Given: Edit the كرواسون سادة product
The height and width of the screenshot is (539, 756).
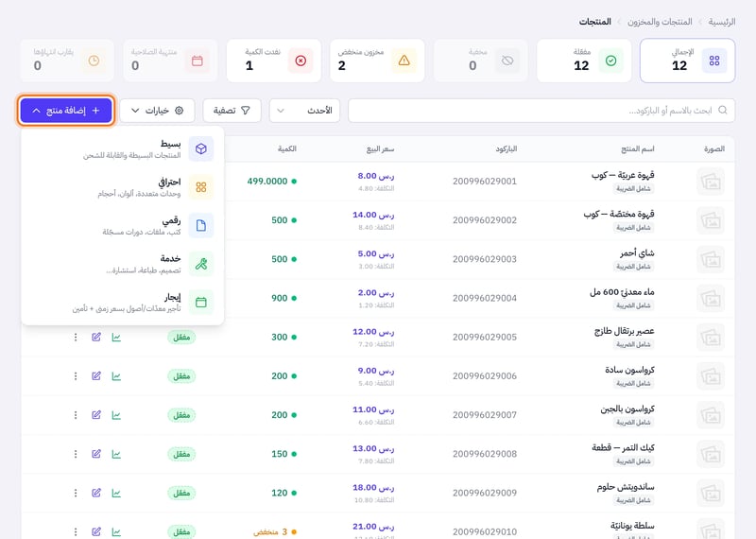Looking at the screenshot, I should click(x=96, y=376).
